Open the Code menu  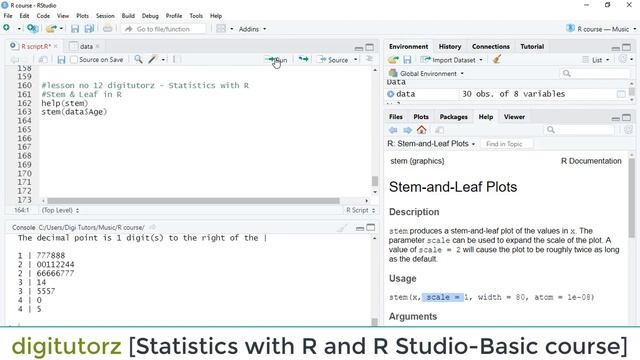(43, 16)
